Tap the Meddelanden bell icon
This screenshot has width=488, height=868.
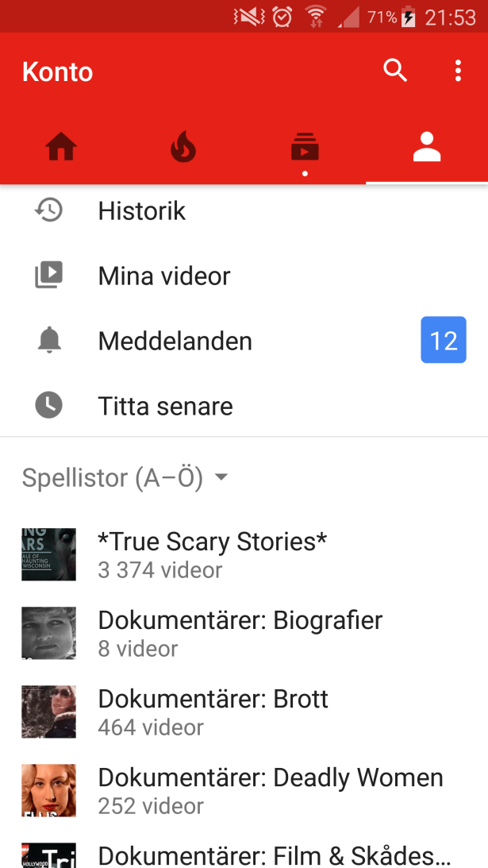49,341
